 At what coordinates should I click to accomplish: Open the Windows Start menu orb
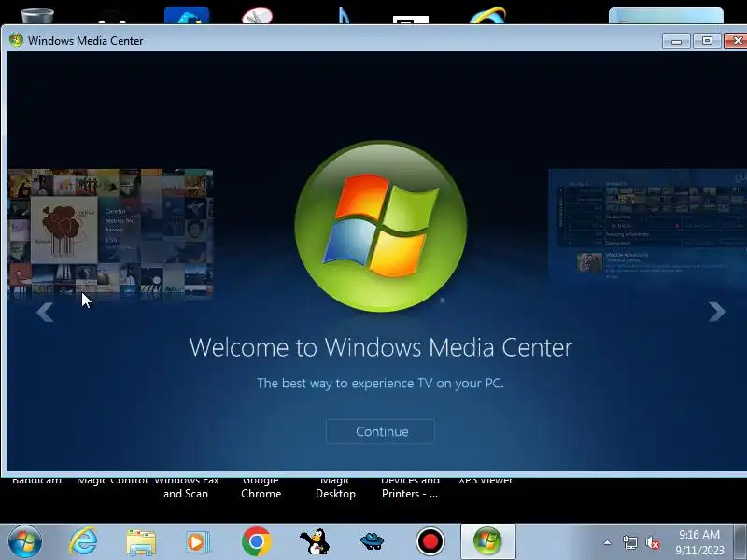(x=25, y=541)
